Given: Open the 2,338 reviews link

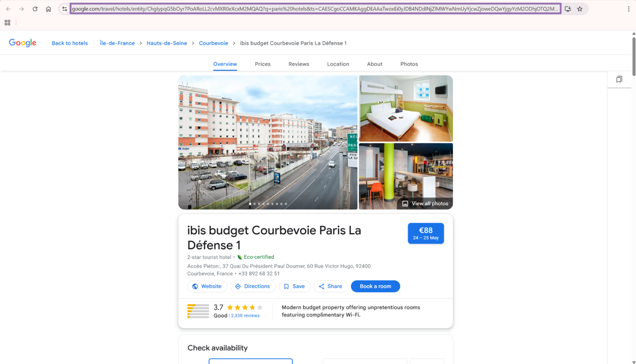Looking at the screenshot, I should tap(245, 316).
